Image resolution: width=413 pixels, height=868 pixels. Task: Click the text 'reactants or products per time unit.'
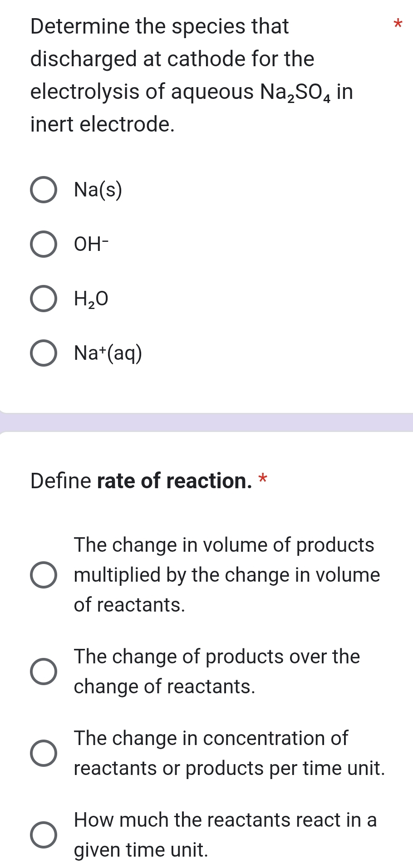pyautogui.click(x=230, y=768)
